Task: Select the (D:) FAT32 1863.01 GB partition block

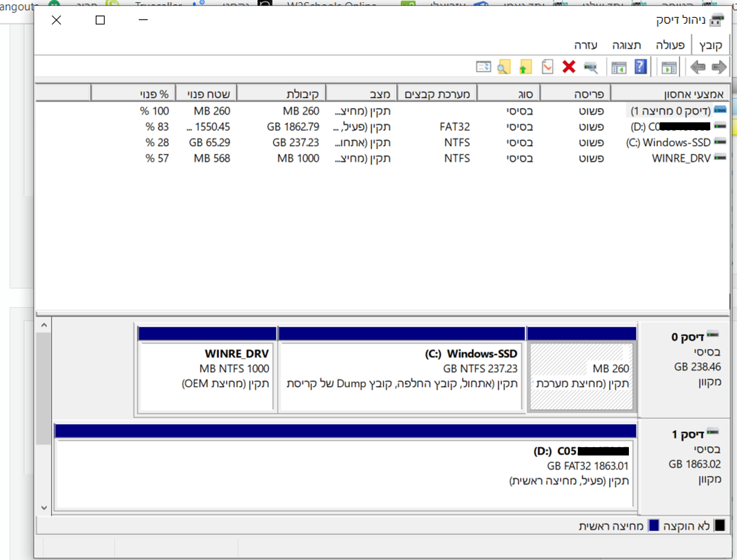Action: coord(344,475)
